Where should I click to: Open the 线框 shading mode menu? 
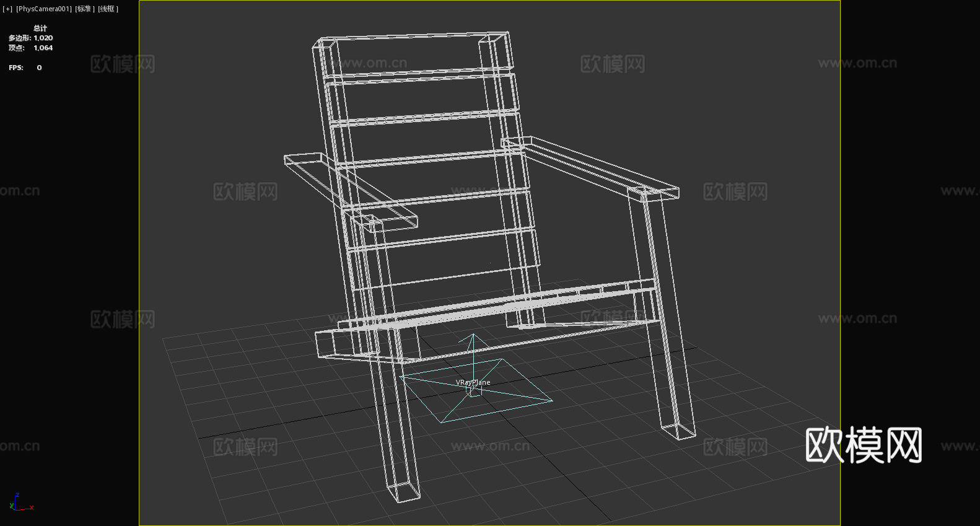108,9
